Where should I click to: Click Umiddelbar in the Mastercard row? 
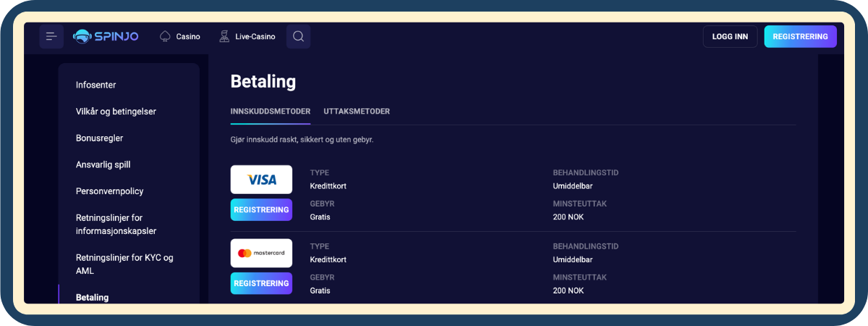click(x=573, y=259)
